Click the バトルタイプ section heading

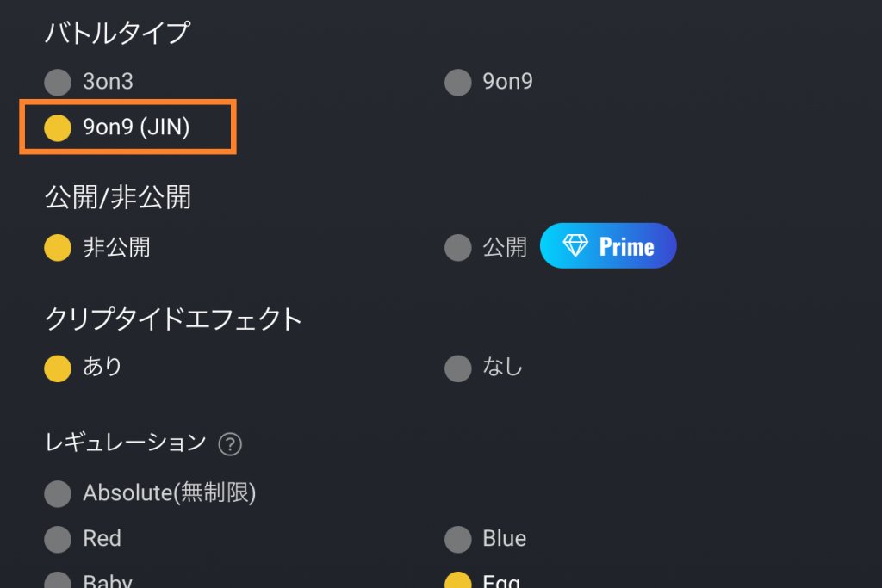[117, 34]
